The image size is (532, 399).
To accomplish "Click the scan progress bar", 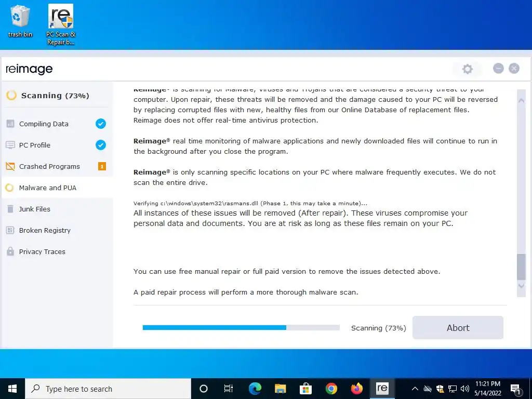I will 241,327.
